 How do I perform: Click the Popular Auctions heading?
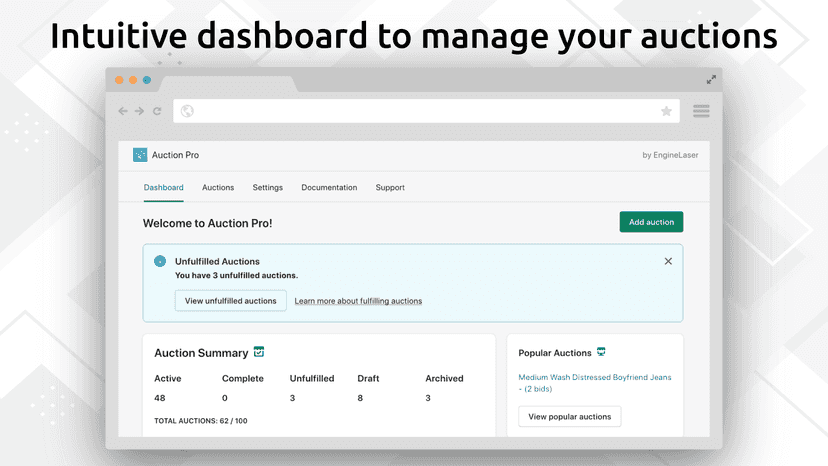click(x=554, y=353)
